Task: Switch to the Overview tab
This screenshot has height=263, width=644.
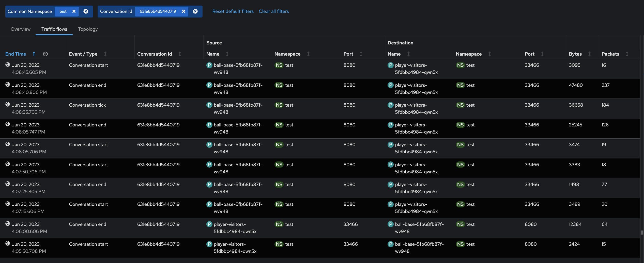Action: pos(21,29)
